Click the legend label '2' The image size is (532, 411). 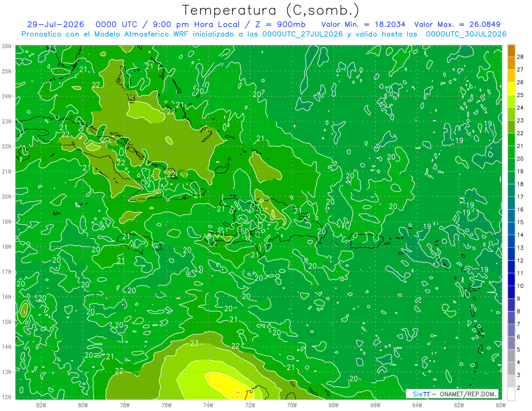(519, 388)
